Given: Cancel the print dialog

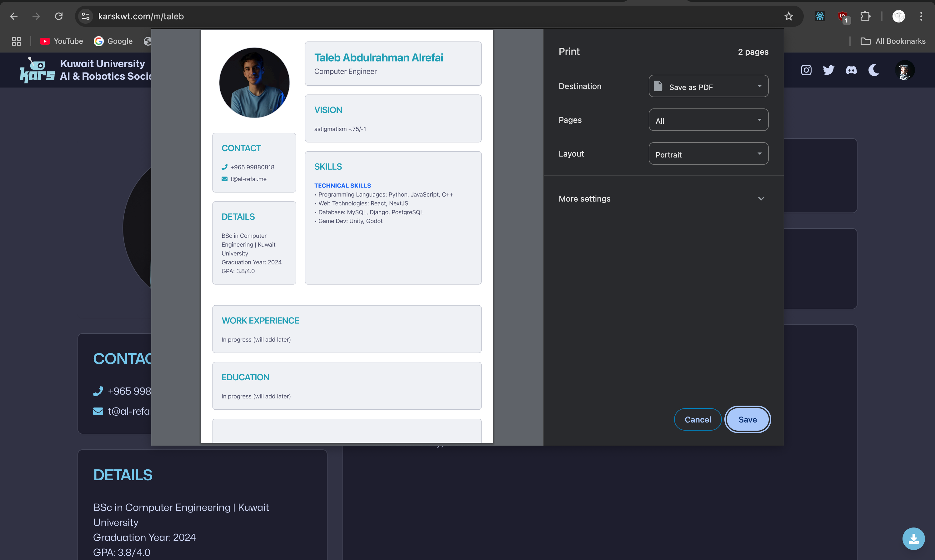Looking at the screenshot, I should 698,419.
